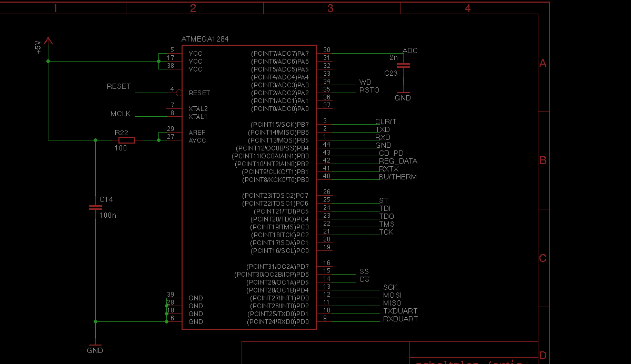631x364 pixels.
Task: Select the WD net label
Action: click(x=365, y=82)
